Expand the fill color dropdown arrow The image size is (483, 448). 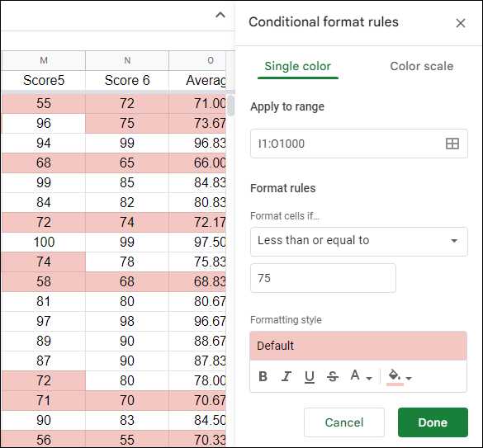(409, 378)
